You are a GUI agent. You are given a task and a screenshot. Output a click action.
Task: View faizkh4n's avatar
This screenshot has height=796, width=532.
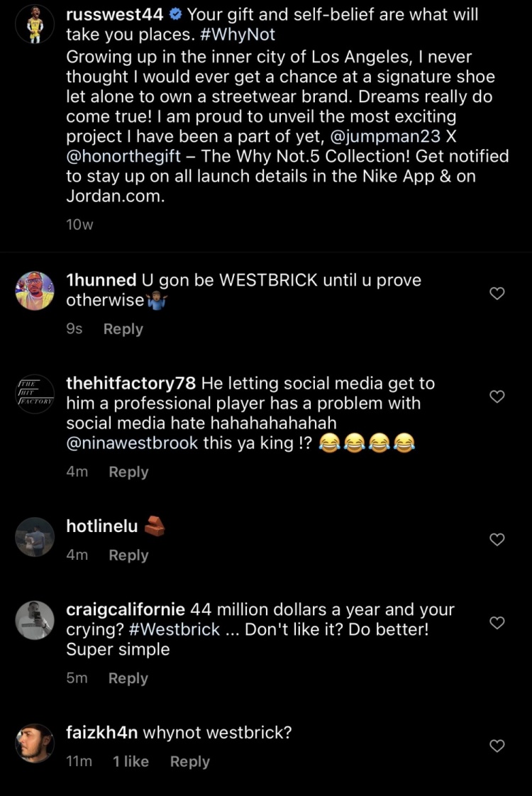click(35, 744)
